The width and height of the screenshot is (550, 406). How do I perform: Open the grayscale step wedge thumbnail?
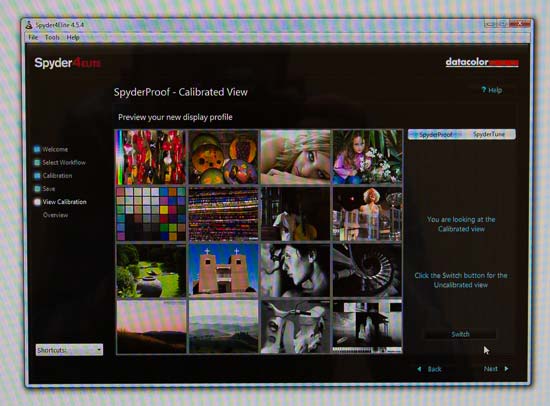coord(367,327)
